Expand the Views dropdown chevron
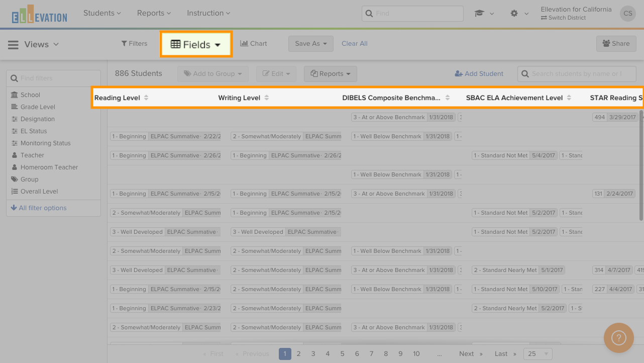 tap(56, 44)
